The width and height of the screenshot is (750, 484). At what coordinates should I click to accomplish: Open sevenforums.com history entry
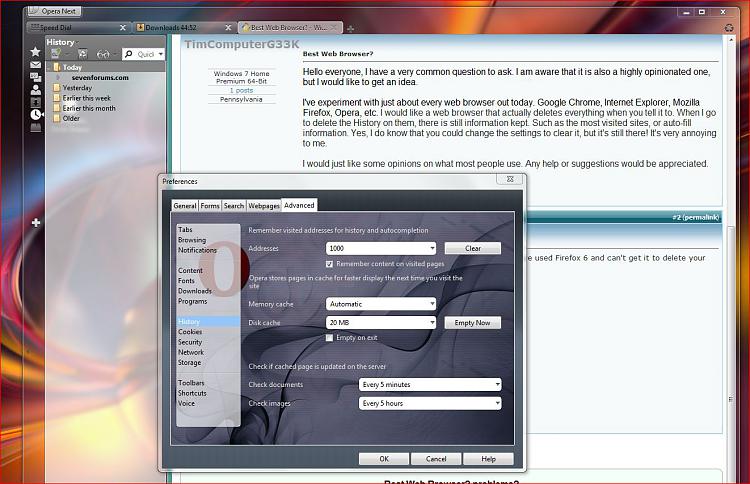tap(100, 77)
